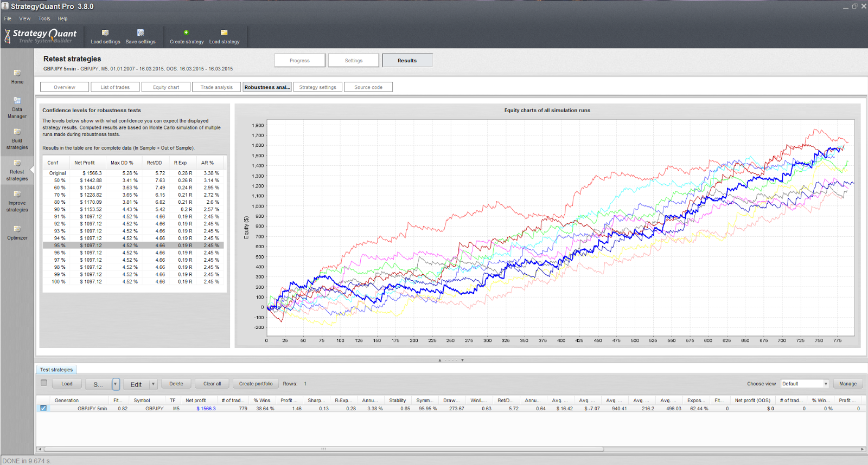Screen dimensions: 868x465
Task: Click the Create strategy icon
Action: pos(186,33)
